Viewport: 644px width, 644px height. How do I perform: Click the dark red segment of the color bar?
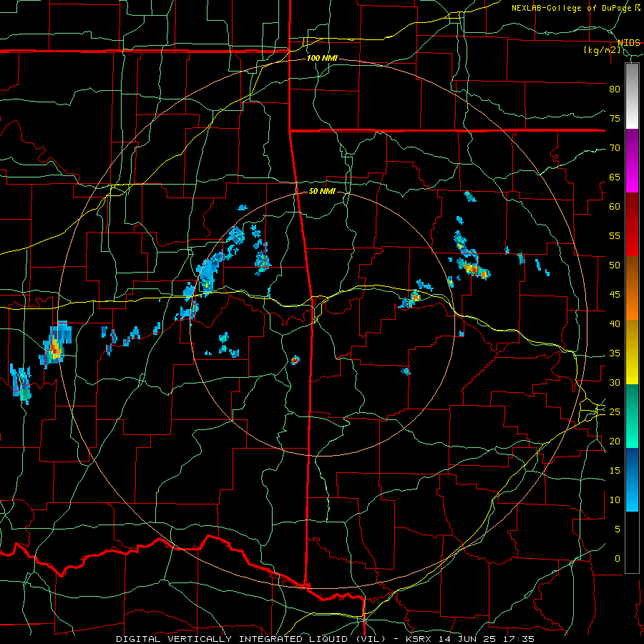pyautogui.click(x=632, y=225)
